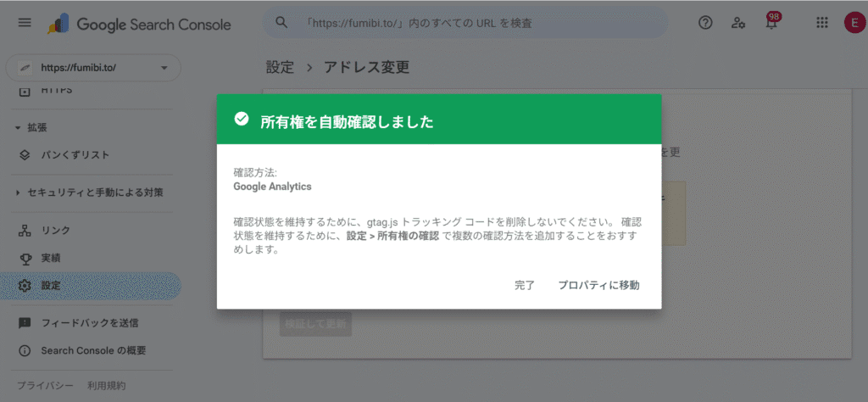Open the hamburger main menu
The width and height of the screenshot is (868, 402).
25,23
